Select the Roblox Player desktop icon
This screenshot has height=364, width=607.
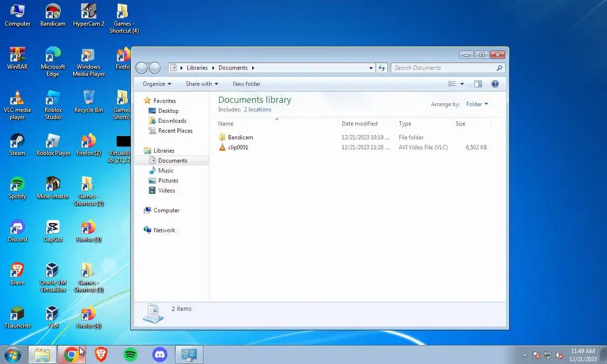coord(53,145)
